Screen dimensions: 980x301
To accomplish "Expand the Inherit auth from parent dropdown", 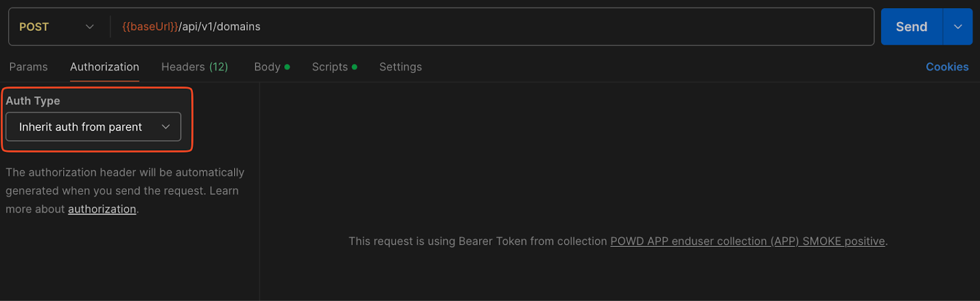I will click(93, 127).
